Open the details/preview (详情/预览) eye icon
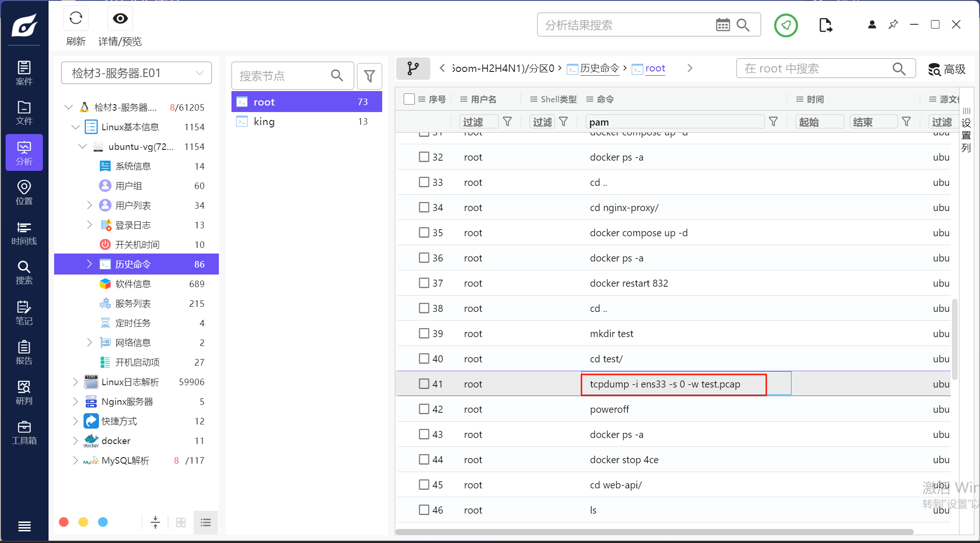Screen dimensions: 980x543 (x=120, y=19)
